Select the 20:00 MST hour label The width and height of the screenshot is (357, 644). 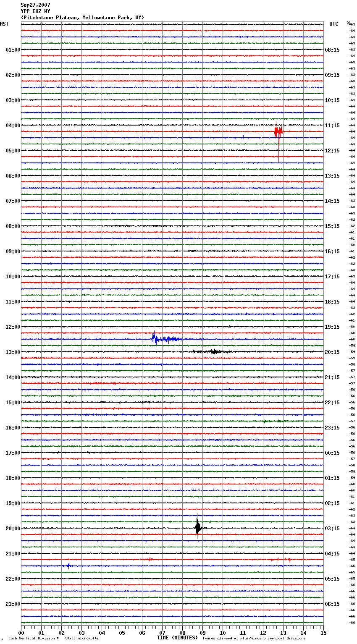pyautogui.click(x=13, y=529)
